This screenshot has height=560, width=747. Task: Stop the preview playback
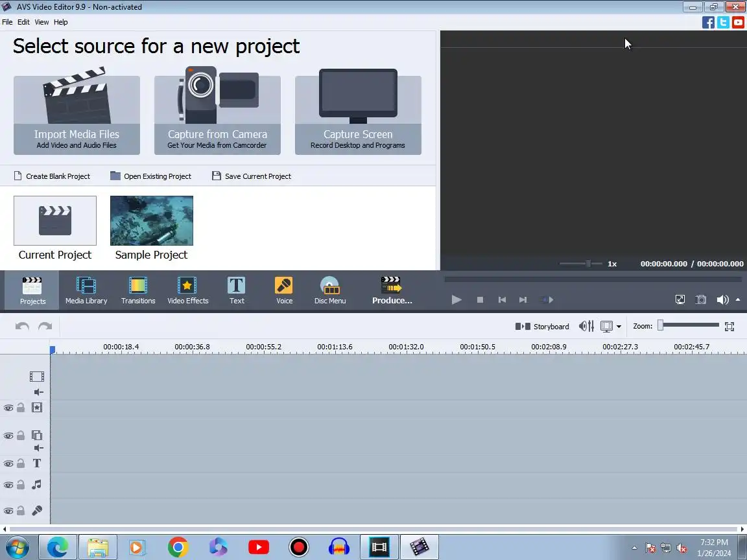point(480,299)
